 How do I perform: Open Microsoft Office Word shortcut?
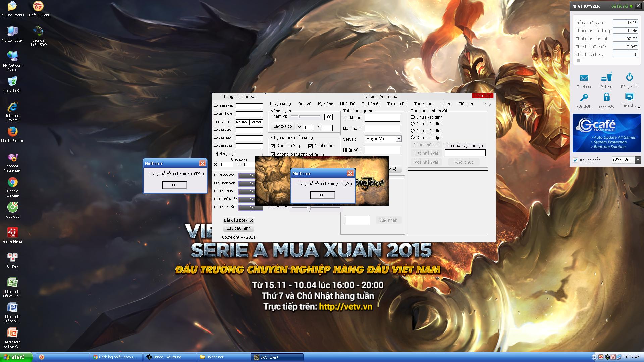(x=12, y=313)
